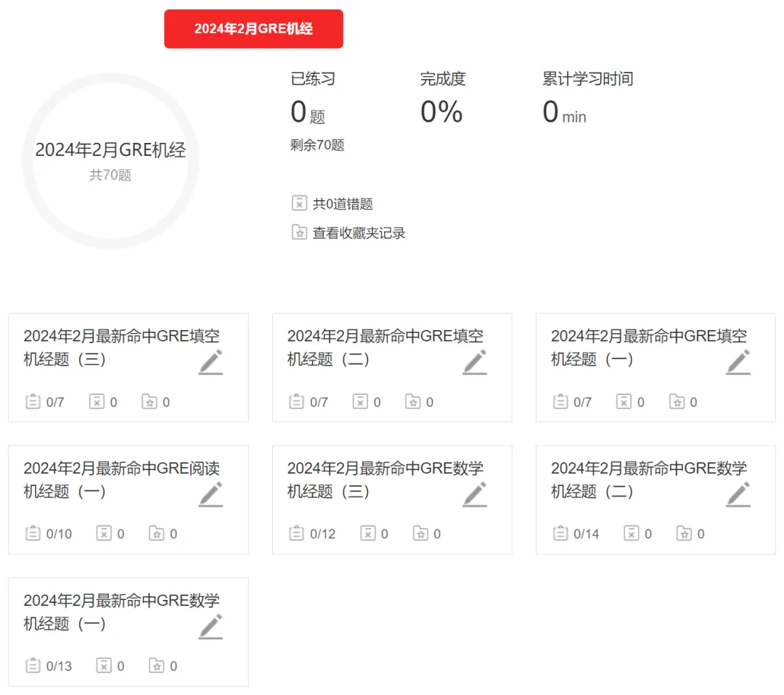
Task: Open the 2024年2月最新命中GRE填空机经题（一）title
Action: (x=649, y=347)
